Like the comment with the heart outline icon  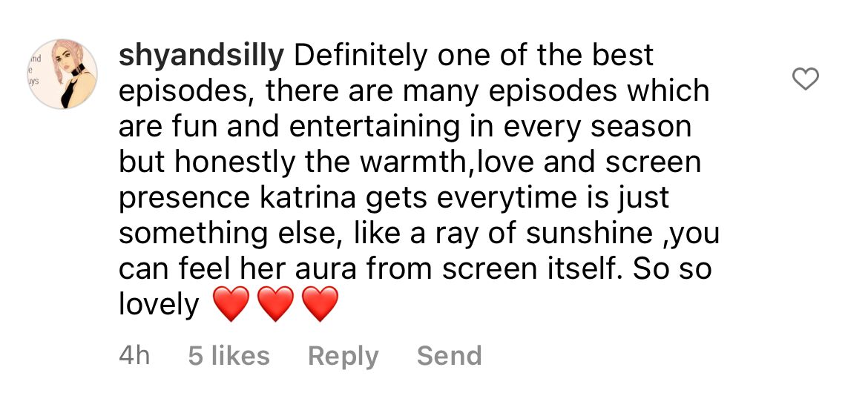coord(806,79)
